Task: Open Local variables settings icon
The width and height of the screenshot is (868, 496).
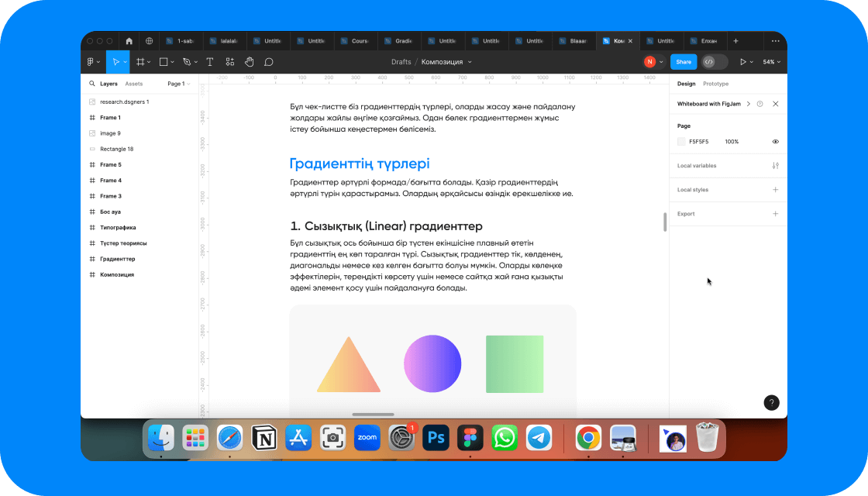Action: [775, 166]
